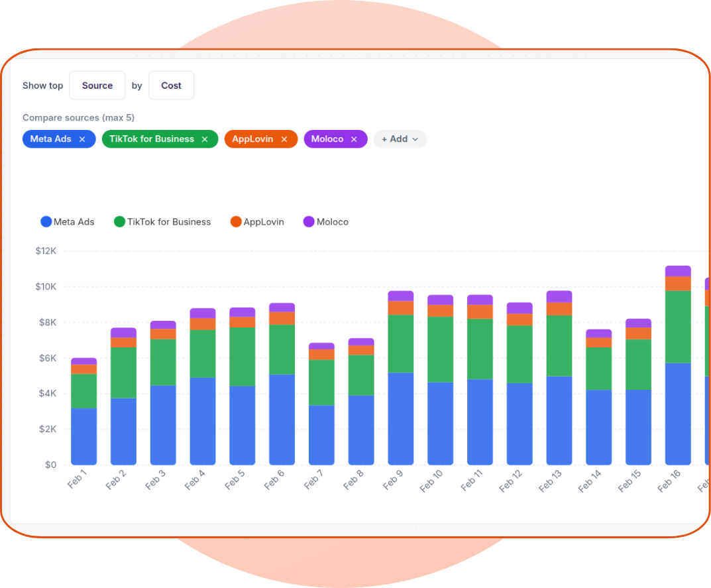This screenshot has height=588, width=711.
Task: Click the Feb 16 stacked bar
Action: pyautogui.click(x=677, y=365)
